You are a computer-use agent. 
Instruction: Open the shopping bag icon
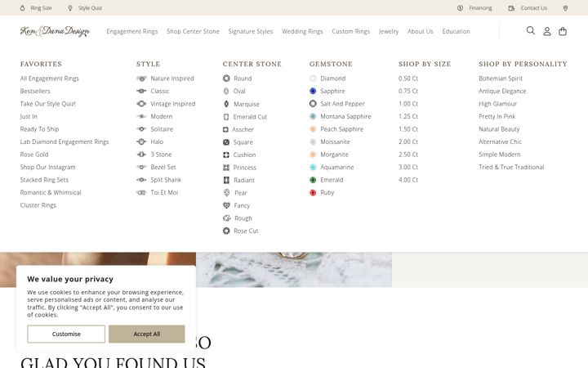[x=563, y=31]
